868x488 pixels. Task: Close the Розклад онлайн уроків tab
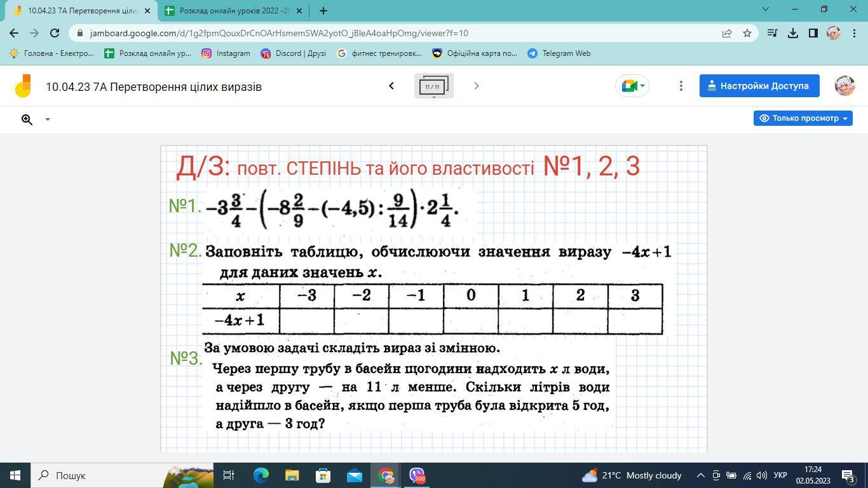click(x=299, y=11)
